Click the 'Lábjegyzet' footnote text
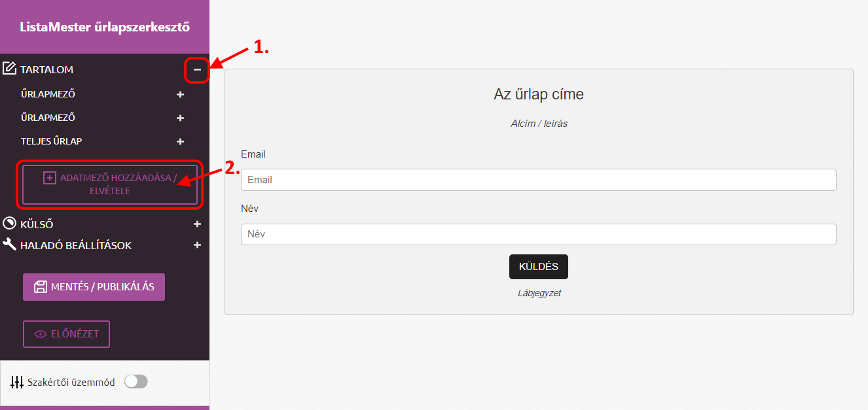The image size is (868, 410). click(539, 294)
